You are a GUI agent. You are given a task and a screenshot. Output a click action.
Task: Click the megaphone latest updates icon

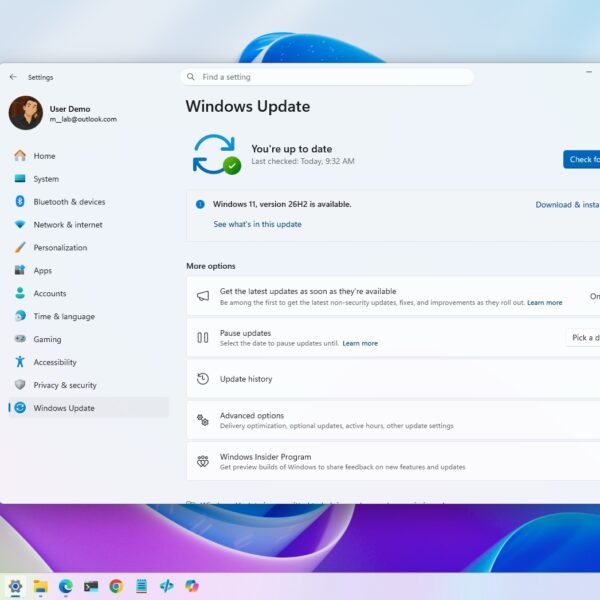click(203, 296)
